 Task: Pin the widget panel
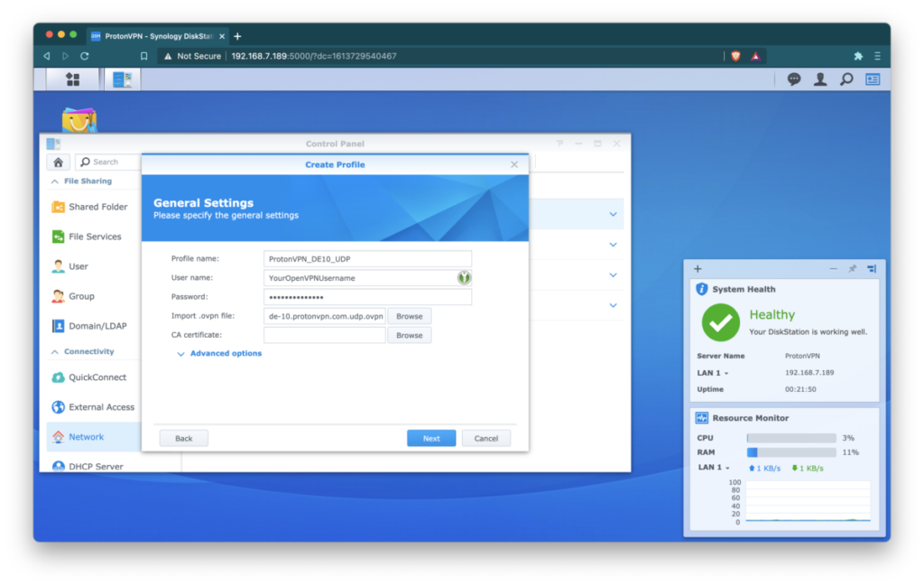point(852,269)
